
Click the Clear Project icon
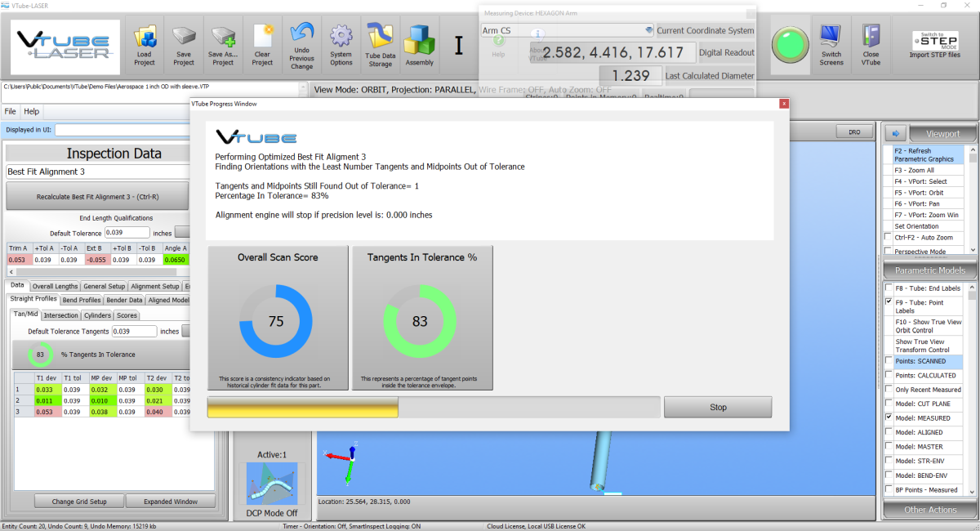[262, 46]
